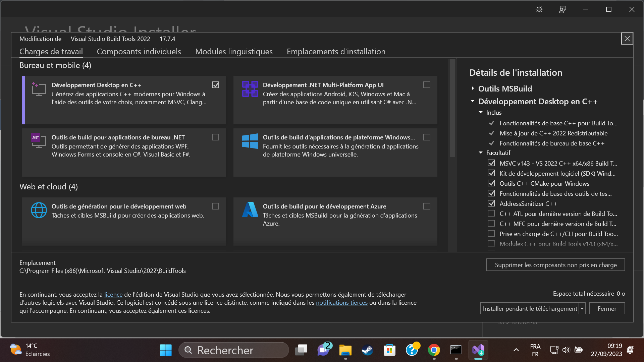The image size is (644, 362).
Task: Click Installer pendant le téléchargement button
Action: (x=530, y=308)
